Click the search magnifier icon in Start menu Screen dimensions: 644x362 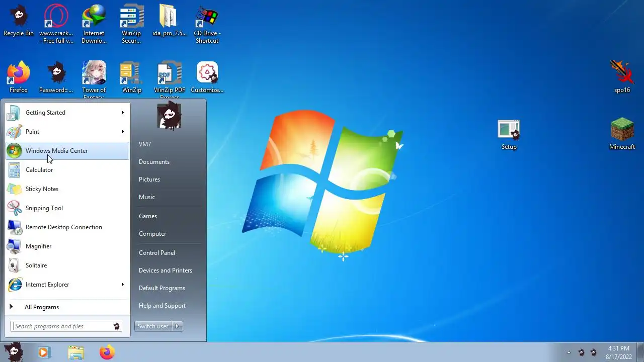[117, 326]
